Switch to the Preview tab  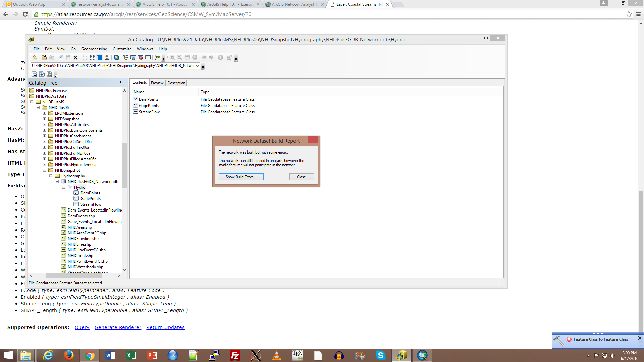tap(157, 83)
